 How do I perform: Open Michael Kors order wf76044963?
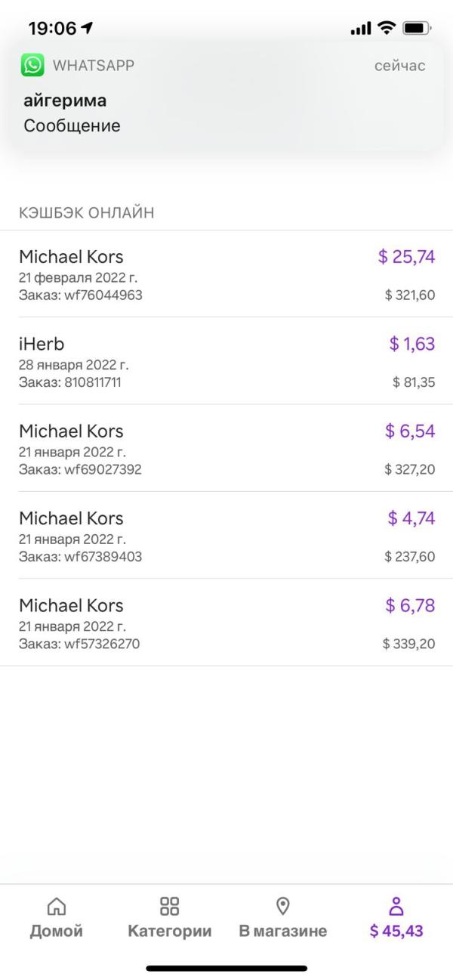point(226,274)
